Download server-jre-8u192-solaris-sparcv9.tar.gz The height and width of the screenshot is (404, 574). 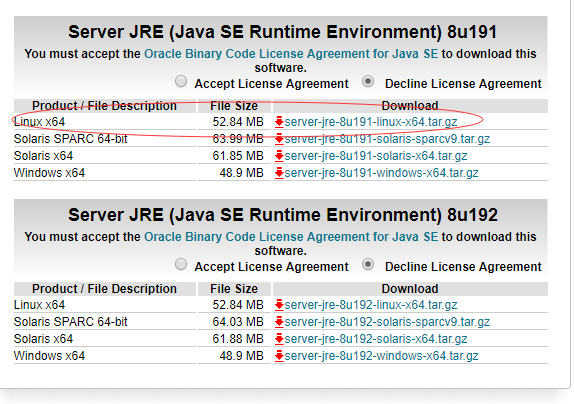point(387,322)
